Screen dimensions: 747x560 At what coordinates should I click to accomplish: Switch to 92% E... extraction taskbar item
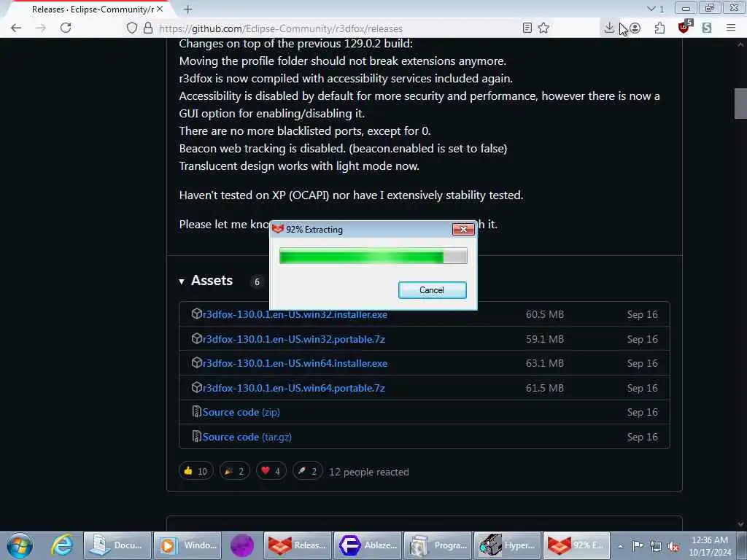click(577, 545)
